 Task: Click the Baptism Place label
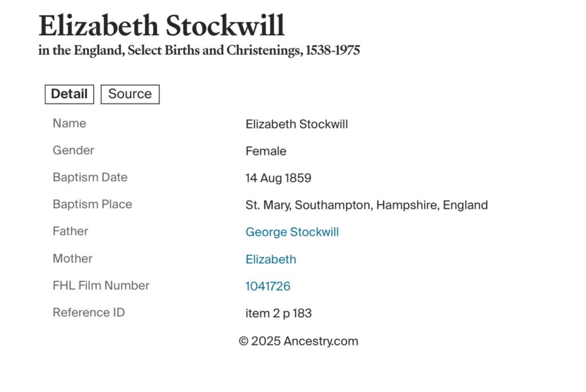click(x=92, y=204)
